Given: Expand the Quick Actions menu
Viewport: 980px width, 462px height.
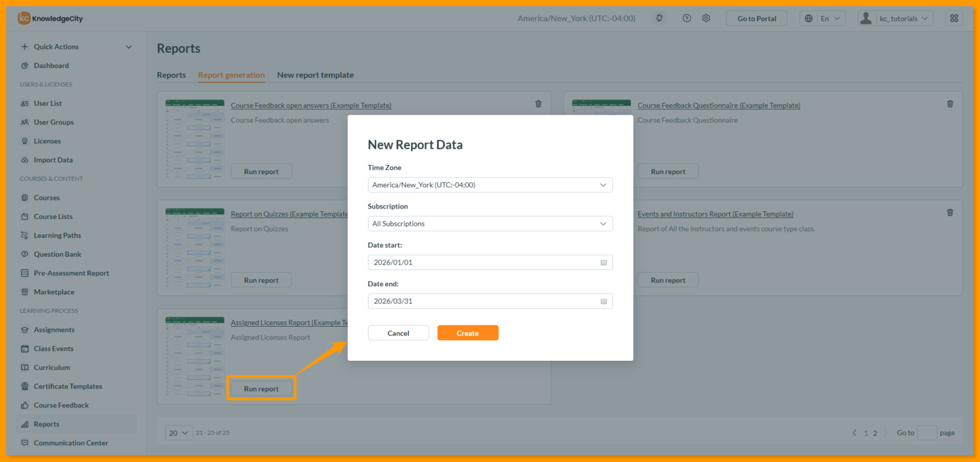Looking at the screenshot, I should [x=77, y=47].
